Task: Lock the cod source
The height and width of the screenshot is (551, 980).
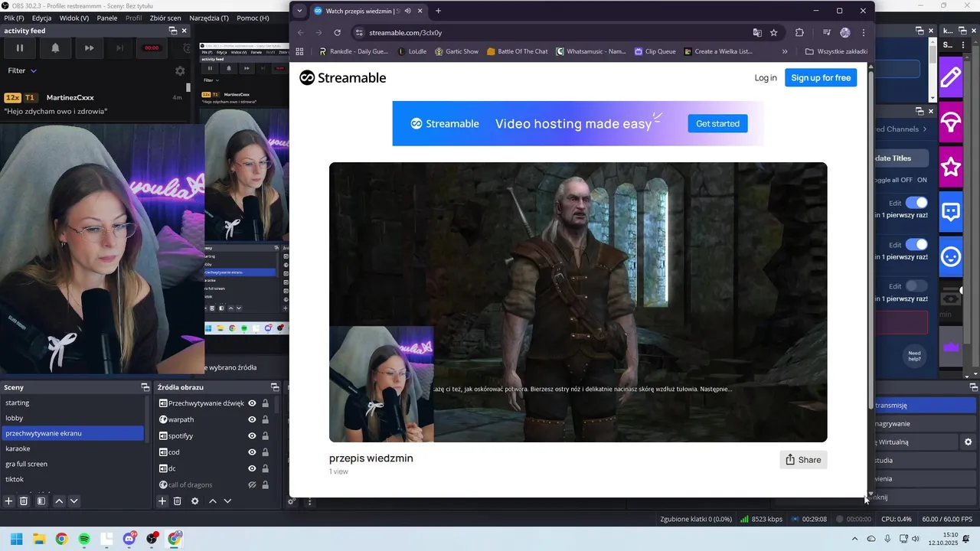Action: (x=265, y=452)
